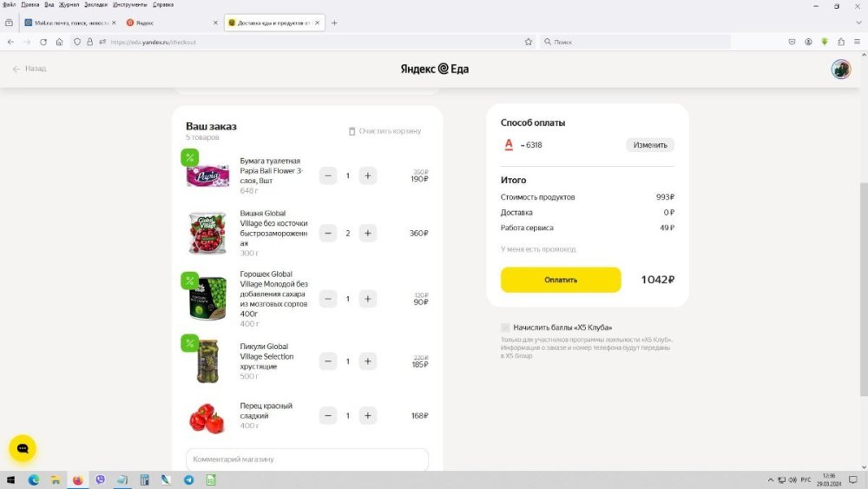Open the Закладки menu in the menu bar
This screenshot has width=868, height=489.
(x=95, y=4)
